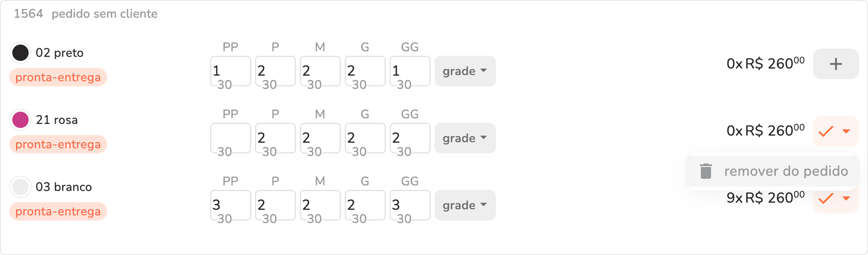Click the plus icon for 02 preto
This screenshot has height=255, width=868.
point(835,64)
